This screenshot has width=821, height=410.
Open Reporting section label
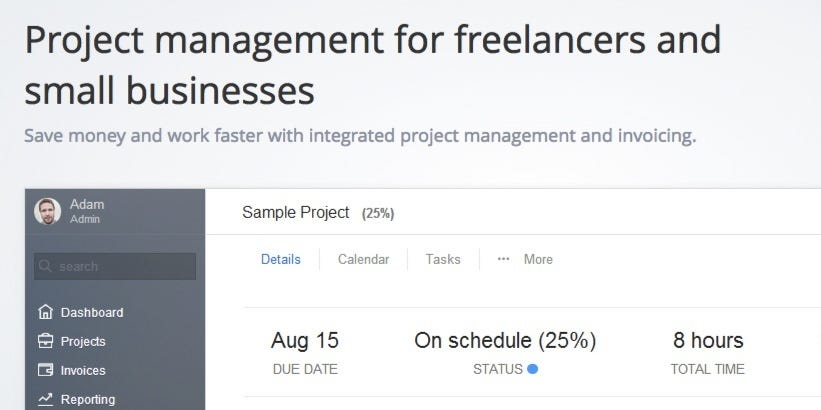[x=88, y=399]
